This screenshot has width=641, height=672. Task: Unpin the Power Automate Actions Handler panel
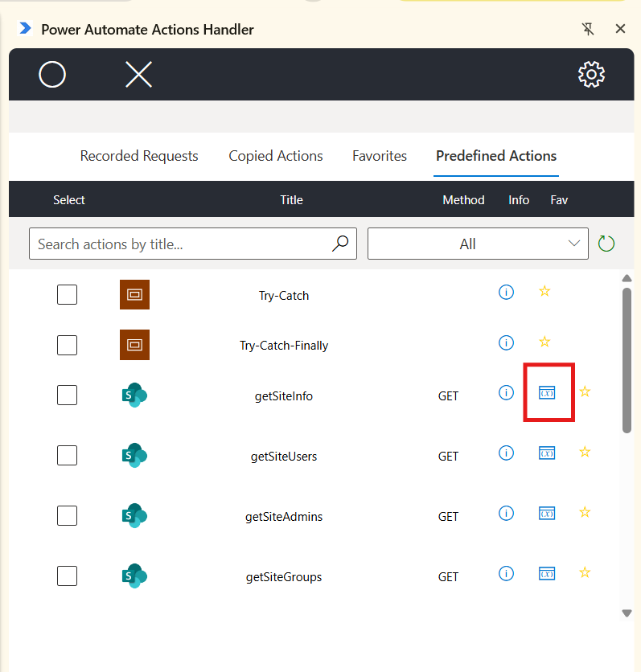point(588,29)
